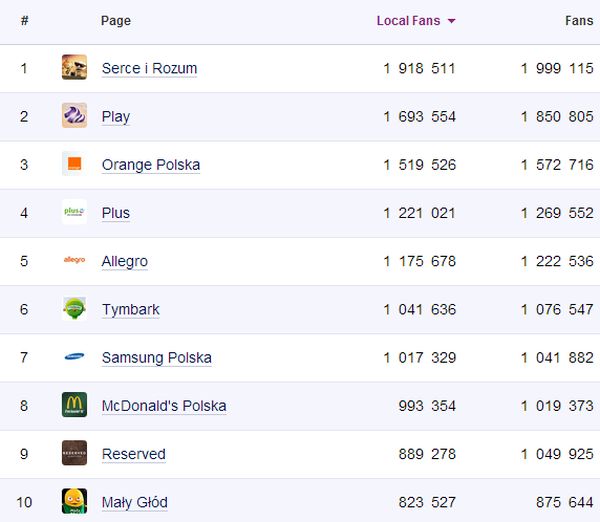Click the # rank column header

tap(24, 21)
